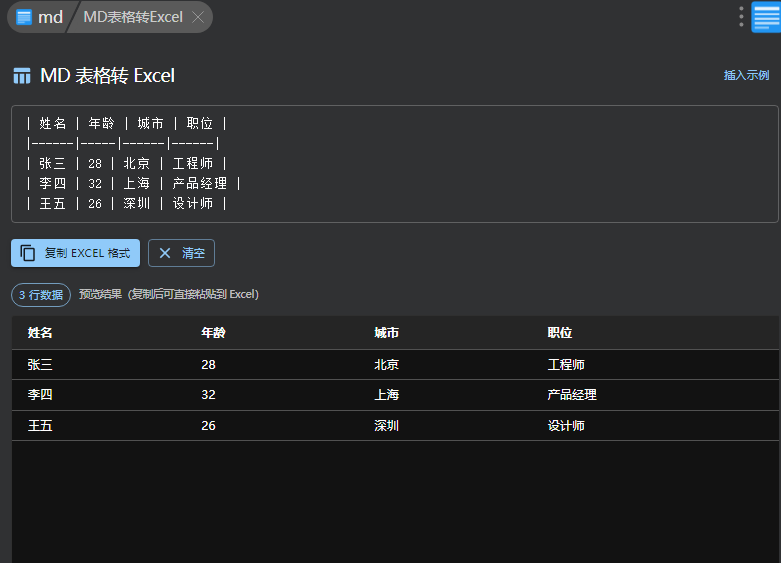Select the 张三 cell in the preview
The height and width of the screenshot is (563, 781).
[40, 365]
